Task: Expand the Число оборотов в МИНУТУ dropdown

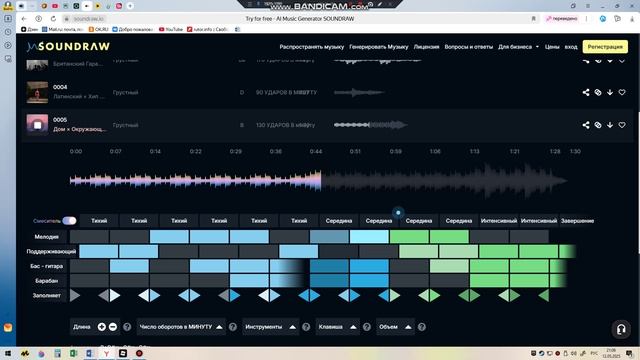Action: click(x=181, y=327)
